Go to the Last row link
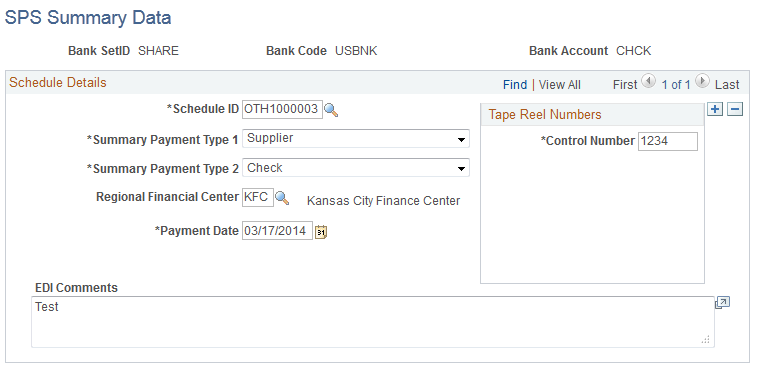The height and width of the screenshot is (372, 765). 727,84
